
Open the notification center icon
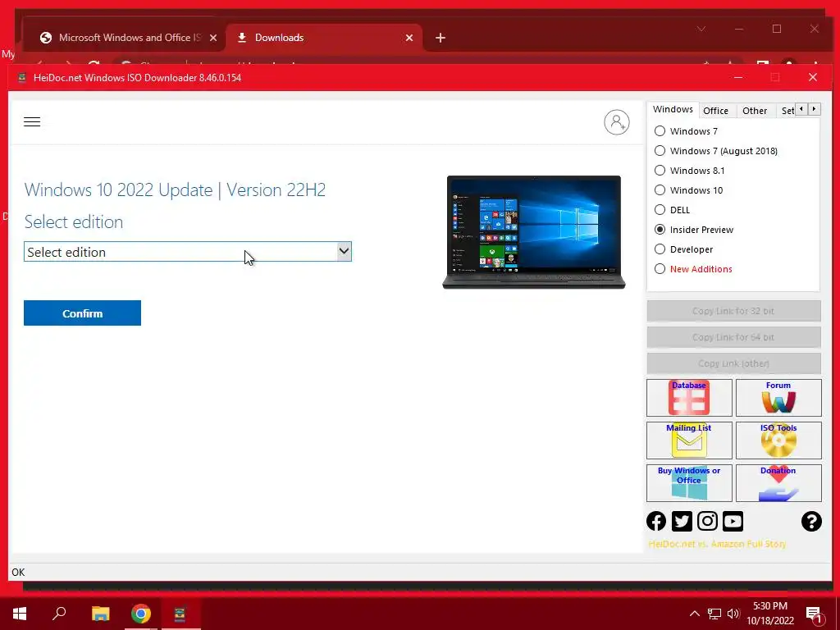814,614
